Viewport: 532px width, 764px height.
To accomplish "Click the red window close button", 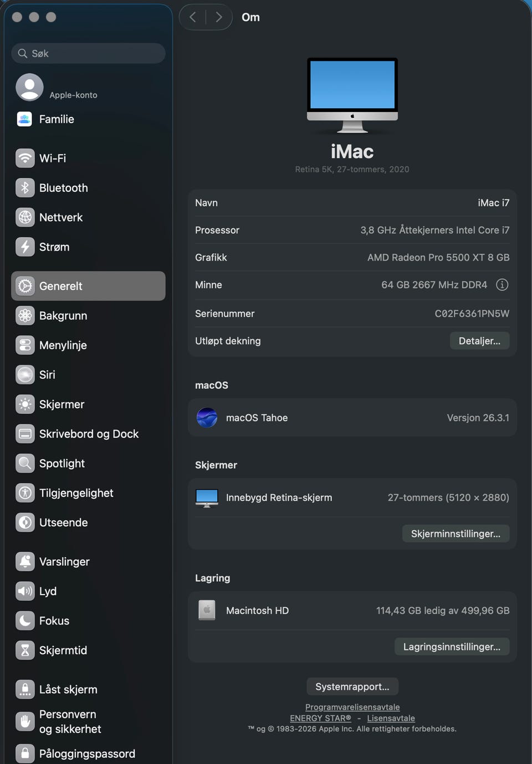I will (17, 17).
